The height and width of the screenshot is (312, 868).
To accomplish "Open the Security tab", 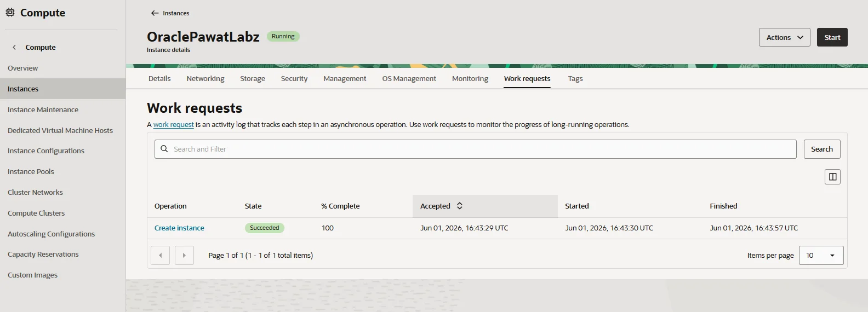I will (x=294, y=78).
